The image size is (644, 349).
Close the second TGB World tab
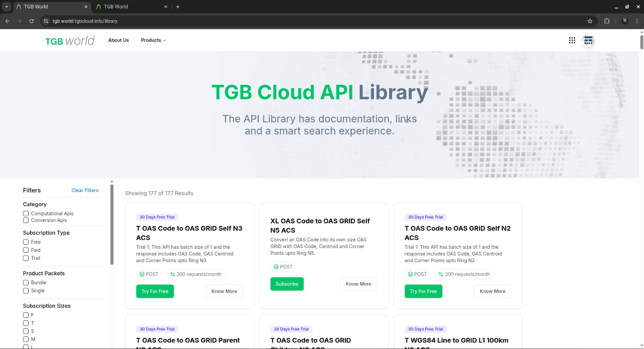tap(166, 6)
